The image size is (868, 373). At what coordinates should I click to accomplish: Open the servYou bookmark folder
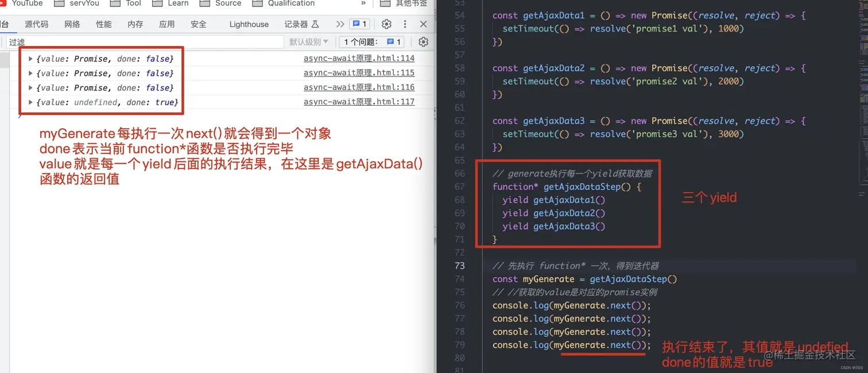pyautogui.click(x=76, y=3)
